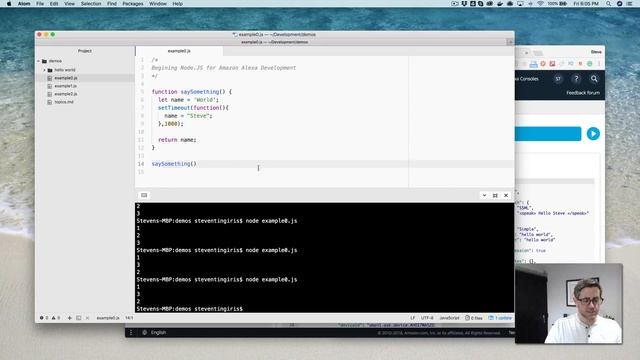Expand the hello world folder
640x360 pixels.
click(x=44, y=70)
